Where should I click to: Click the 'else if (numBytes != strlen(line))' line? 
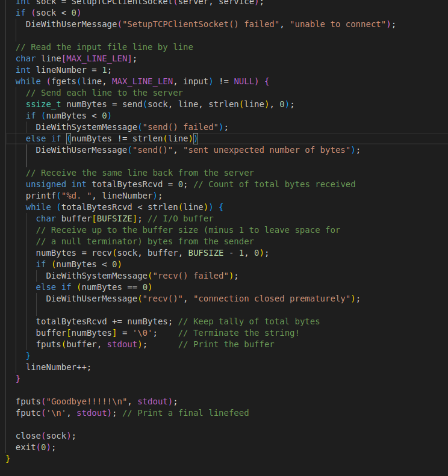click(x=112, y=139)
